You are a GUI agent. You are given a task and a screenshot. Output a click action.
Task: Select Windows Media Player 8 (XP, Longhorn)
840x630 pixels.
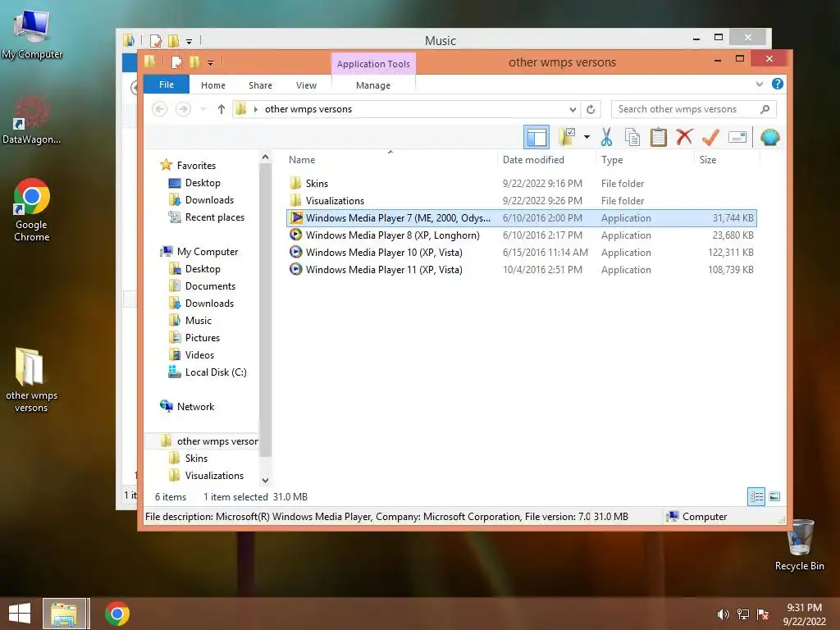click(x=523, y=235)
